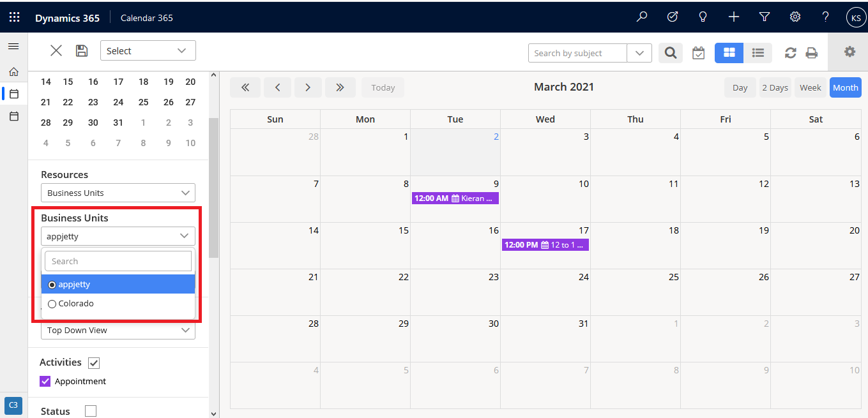Switch to Week view
Viewport: 868px width, 418px height.
pyautogui.click(x=811, y=87)
